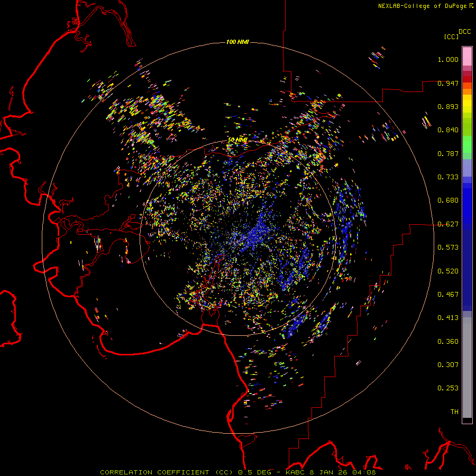Click the 0.520 scale value

coord(448,271)
